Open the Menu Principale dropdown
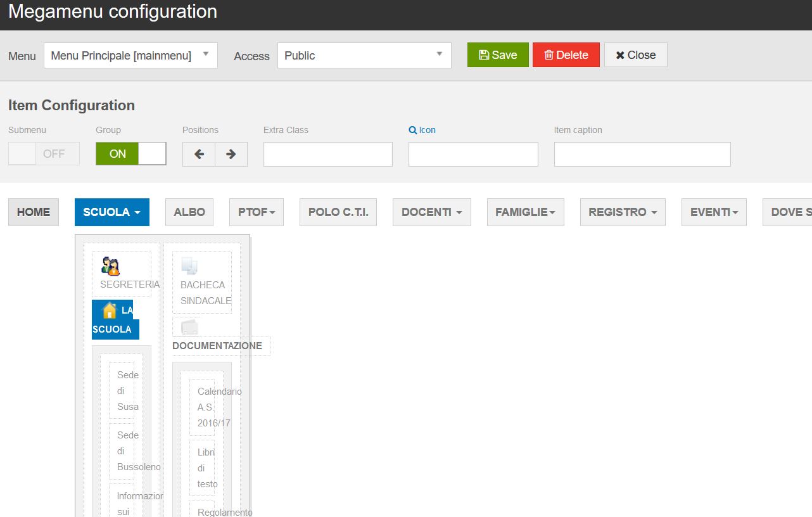 [x=130, y=56]
